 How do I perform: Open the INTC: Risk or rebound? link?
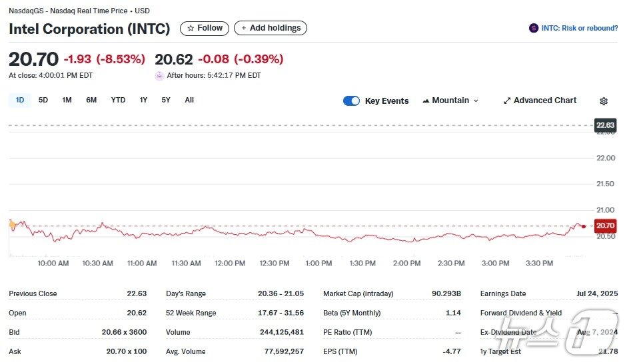point(579,28)
